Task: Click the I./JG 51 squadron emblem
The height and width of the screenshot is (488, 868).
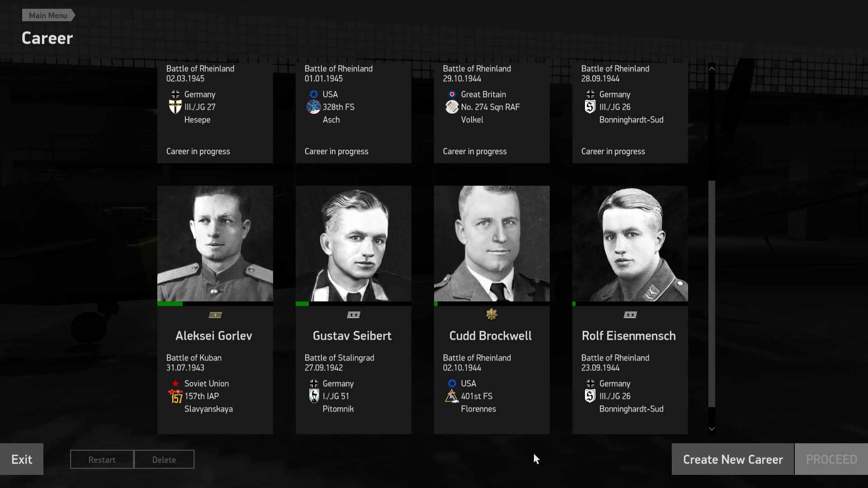Action: coord(314,396)
